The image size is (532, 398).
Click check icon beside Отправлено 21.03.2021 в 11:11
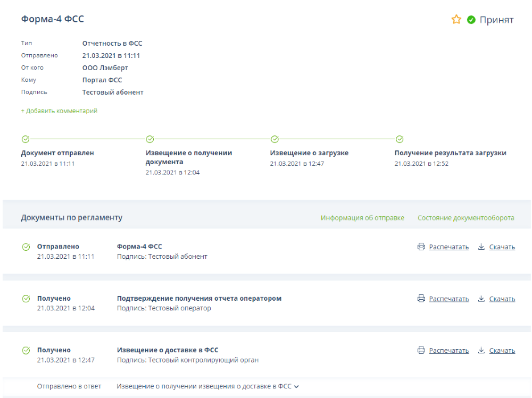[26, 247]
